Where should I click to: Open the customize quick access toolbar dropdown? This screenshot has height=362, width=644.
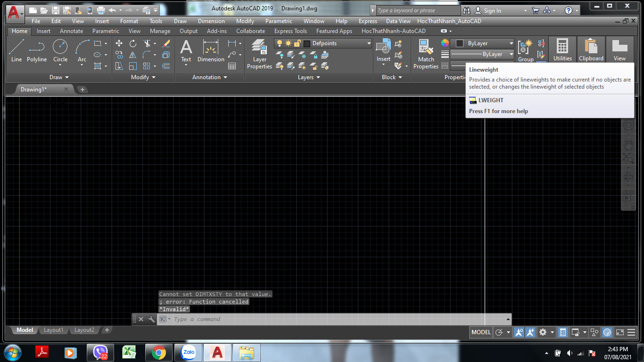156,10
